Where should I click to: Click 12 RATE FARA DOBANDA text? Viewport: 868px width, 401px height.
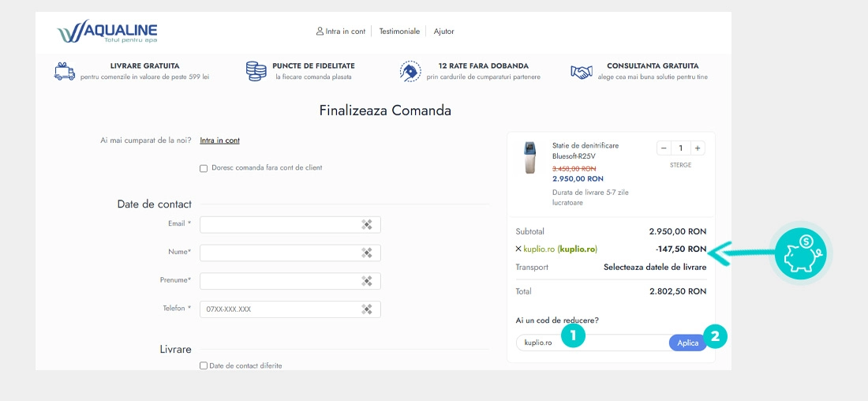pyautogui.click(x=483, y=66)
